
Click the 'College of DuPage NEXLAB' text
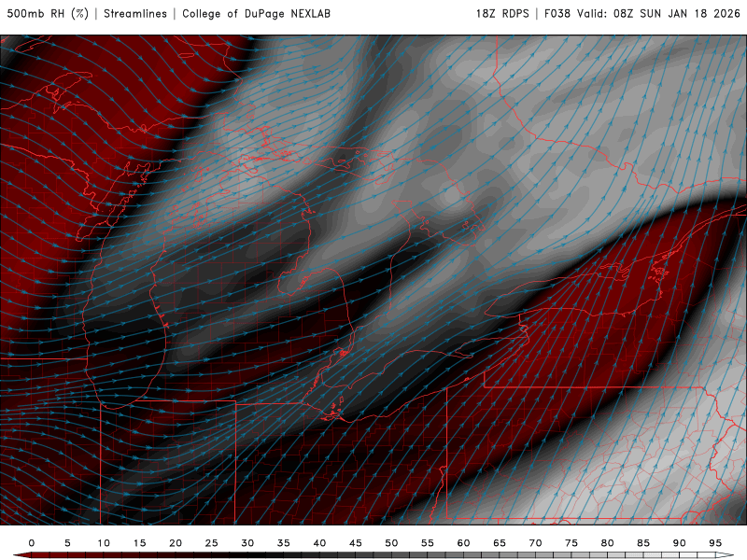[x=256, y=13]
